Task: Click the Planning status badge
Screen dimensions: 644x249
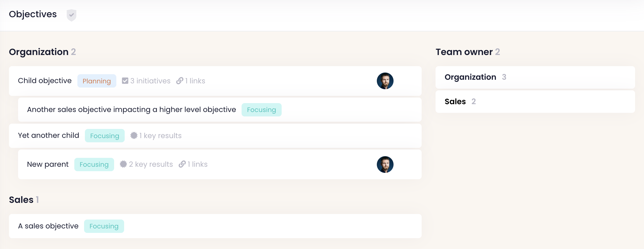Action: point(97,81)
